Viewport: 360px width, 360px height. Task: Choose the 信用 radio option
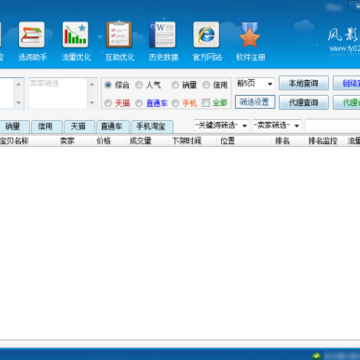coord(206,85)
